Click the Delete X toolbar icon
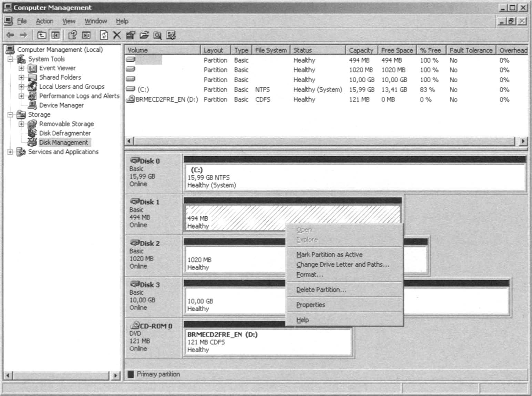Image resolution: width=532 pixels, height=396 pixels. tap(117, 35)
